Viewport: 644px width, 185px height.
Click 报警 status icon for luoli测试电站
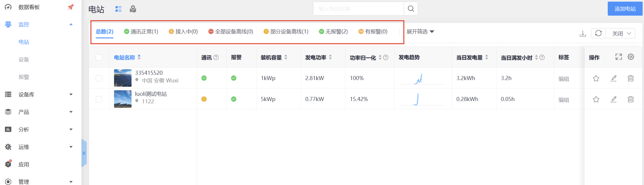coord(234,99)
